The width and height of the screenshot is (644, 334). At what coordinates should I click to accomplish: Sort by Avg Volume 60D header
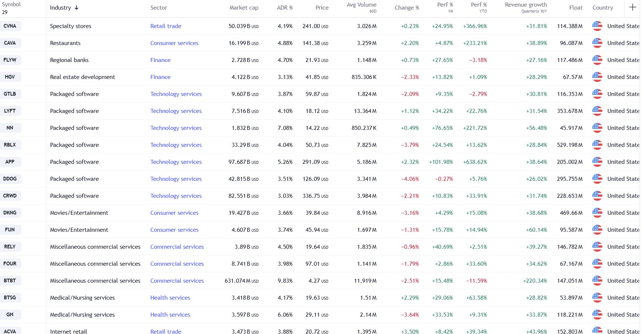(362, 7)
